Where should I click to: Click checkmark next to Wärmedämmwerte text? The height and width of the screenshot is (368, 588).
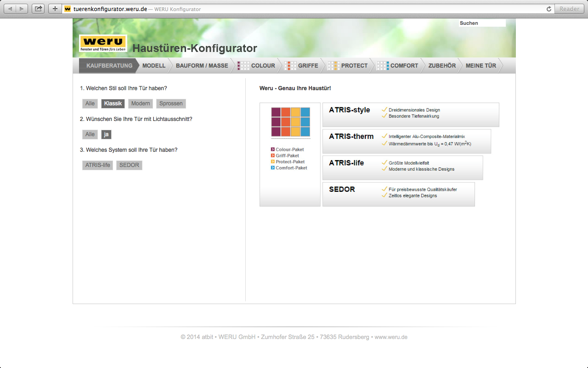point(384,143)
